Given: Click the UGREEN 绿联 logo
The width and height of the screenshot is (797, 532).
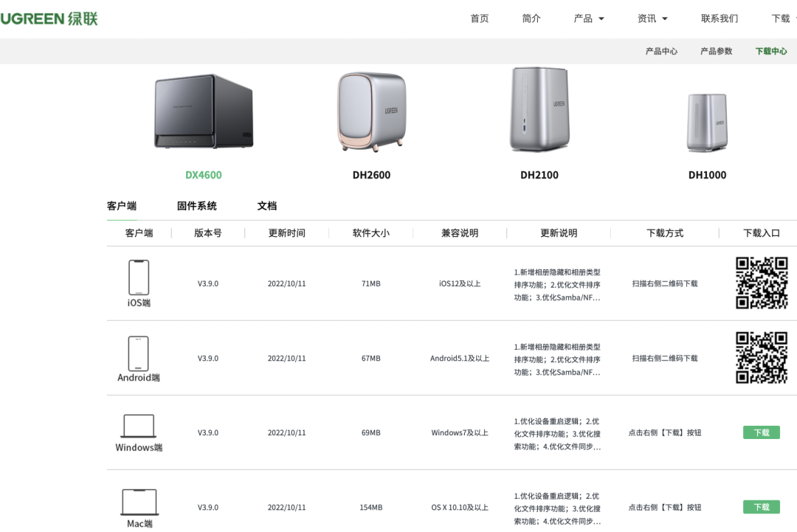Looking at the screenshot, I should click(x=49, y=18).
